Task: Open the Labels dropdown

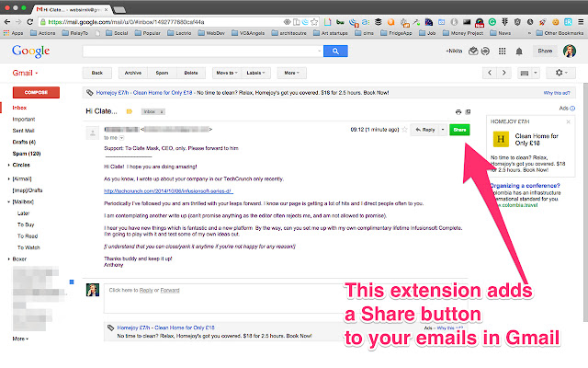Action: [x=255, y=73]
